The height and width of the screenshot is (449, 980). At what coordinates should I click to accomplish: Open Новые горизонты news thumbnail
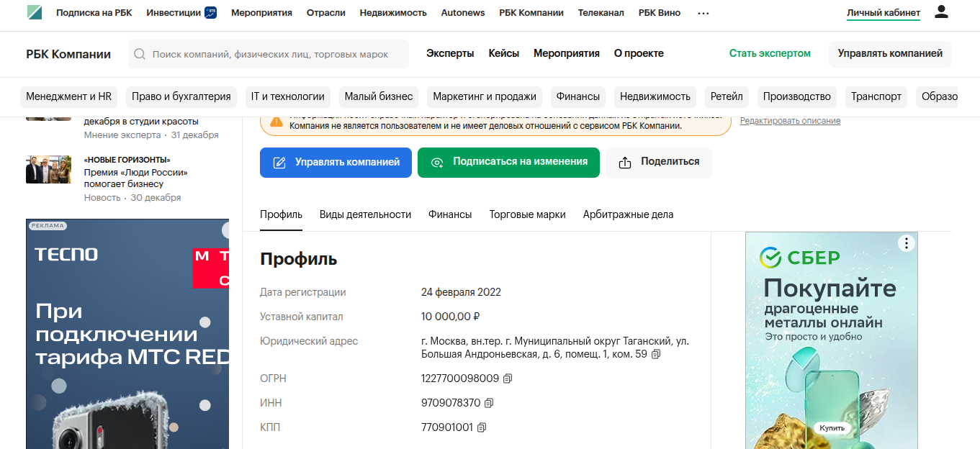(48, 170)
